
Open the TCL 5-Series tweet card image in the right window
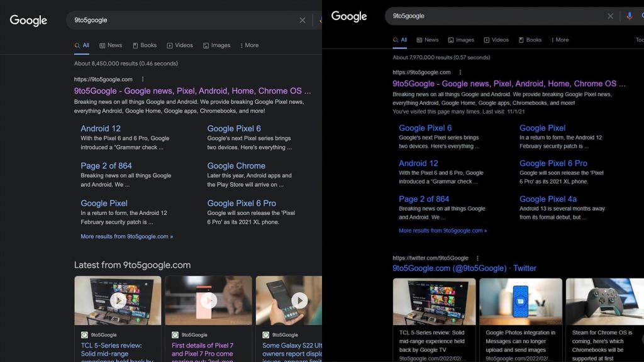tap(434, 302)
